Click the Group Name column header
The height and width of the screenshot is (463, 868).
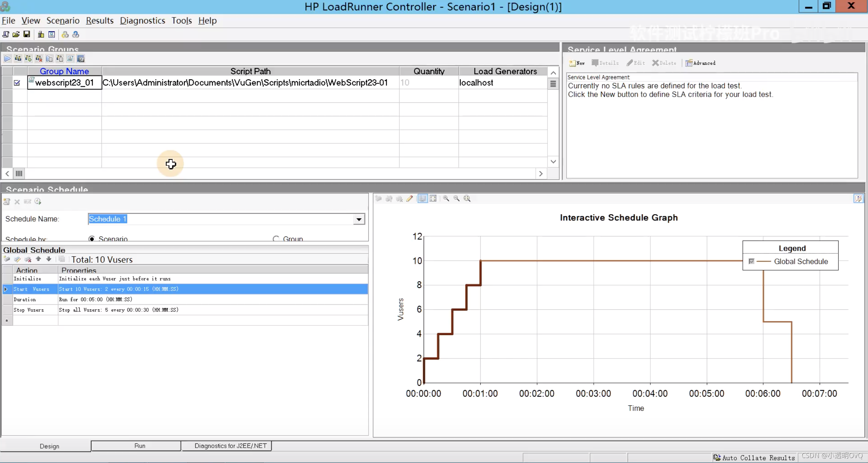pos(64,71)
